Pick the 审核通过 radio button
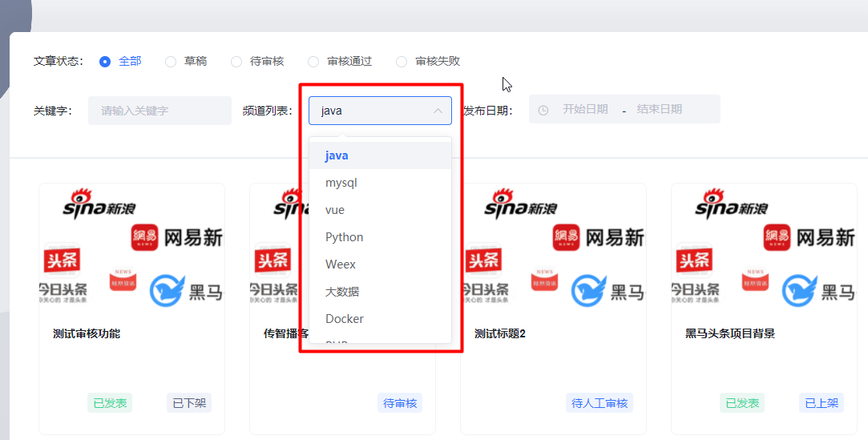Screen dimensions: 868x440 pos(313,62)
